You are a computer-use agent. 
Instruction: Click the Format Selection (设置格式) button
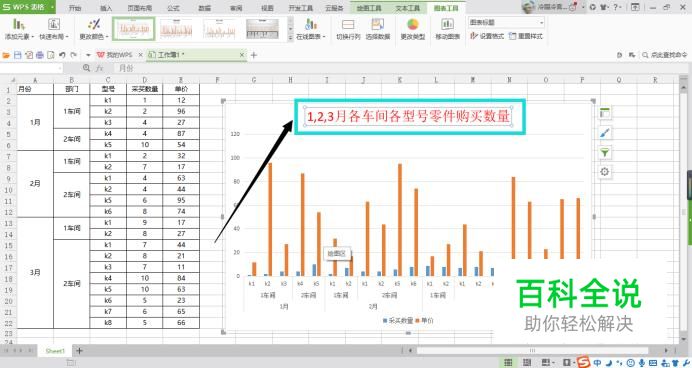click(487, 36)
